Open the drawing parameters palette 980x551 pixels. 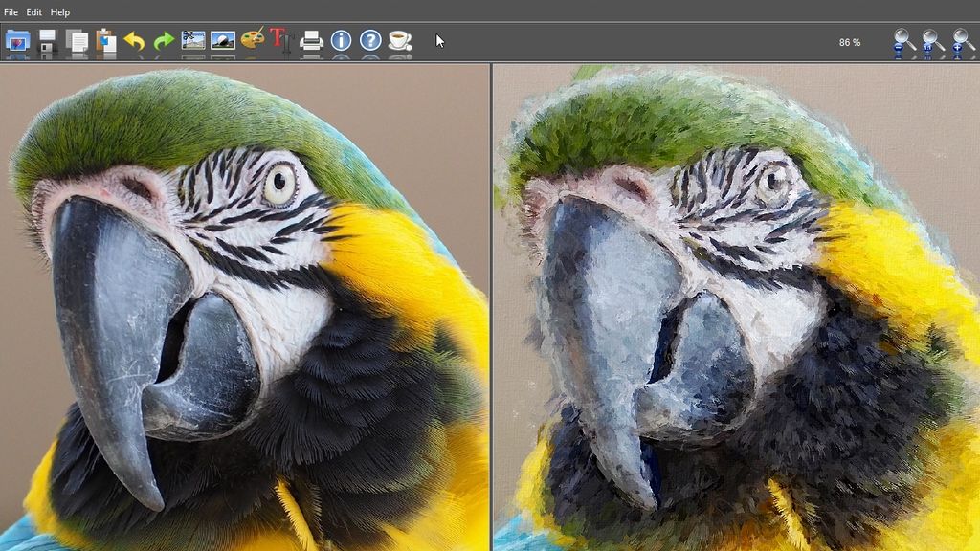253,40
